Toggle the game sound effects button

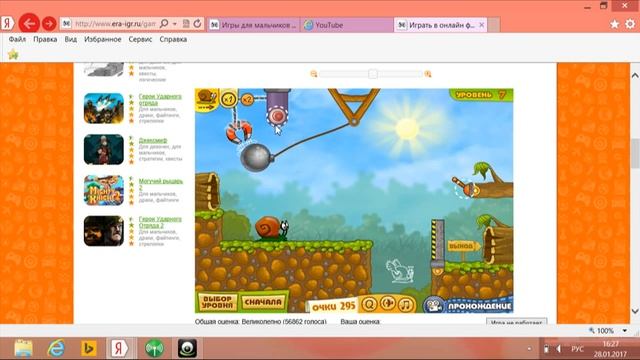pyautogui.click(x=387, y=304)
